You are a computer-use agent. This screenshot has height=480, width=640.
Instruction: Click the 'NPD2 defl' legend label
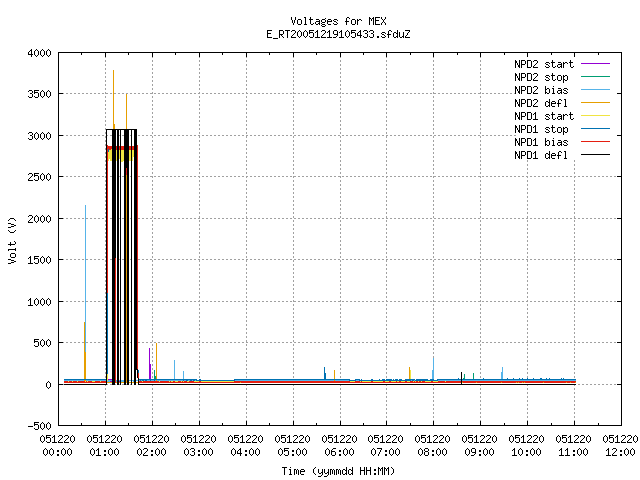[x=541, y=103]
